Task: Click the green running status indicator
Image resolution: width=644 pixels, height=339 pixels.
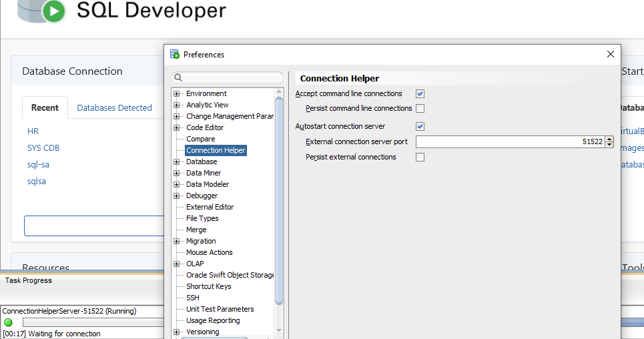Action: [8, 322]
